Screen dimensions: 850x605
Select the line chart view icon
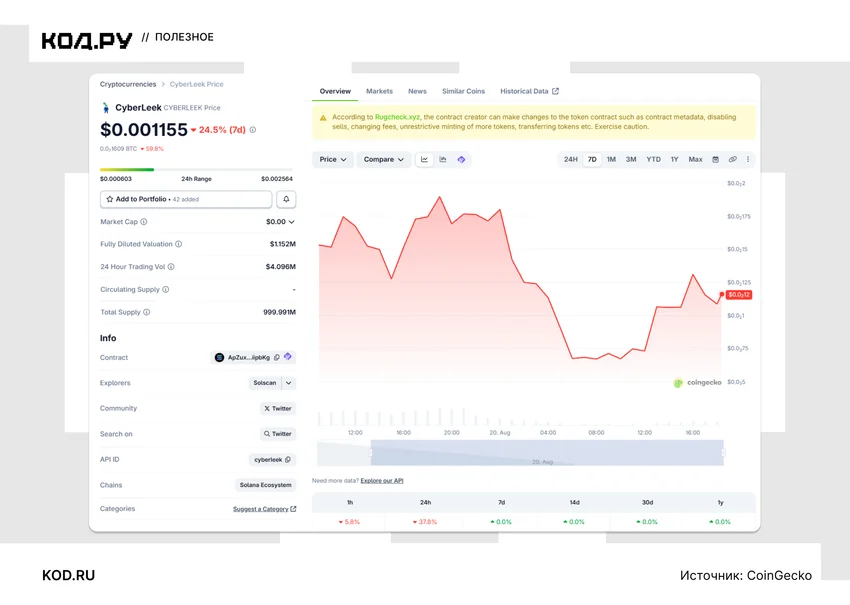tap(424, 159)
